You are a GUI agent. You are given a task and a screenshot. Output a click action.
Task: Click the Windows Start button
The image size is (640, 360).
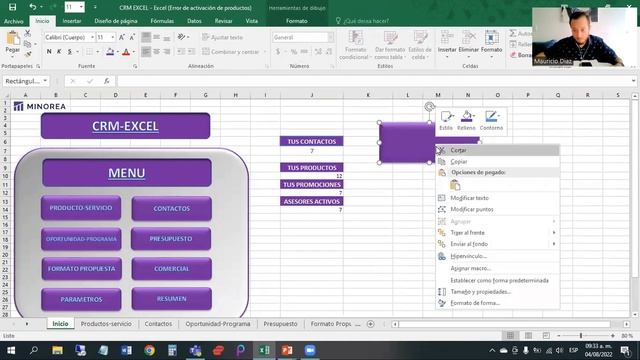tap(11, 350)
